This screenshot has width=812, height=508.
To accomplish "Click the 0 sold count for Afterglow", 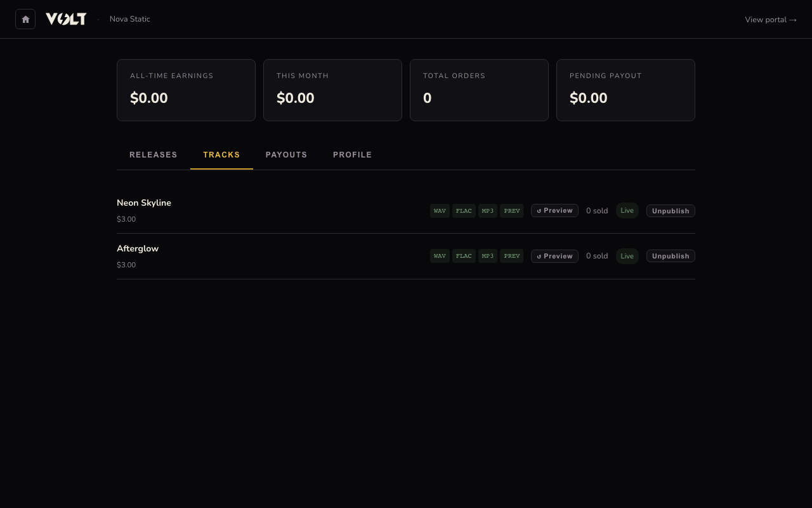I will click(x=597, y=257).
